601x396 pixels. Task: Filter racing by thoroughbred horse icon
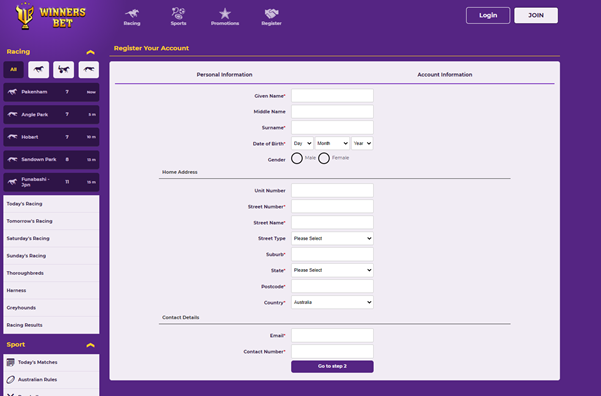coord(39,70)
